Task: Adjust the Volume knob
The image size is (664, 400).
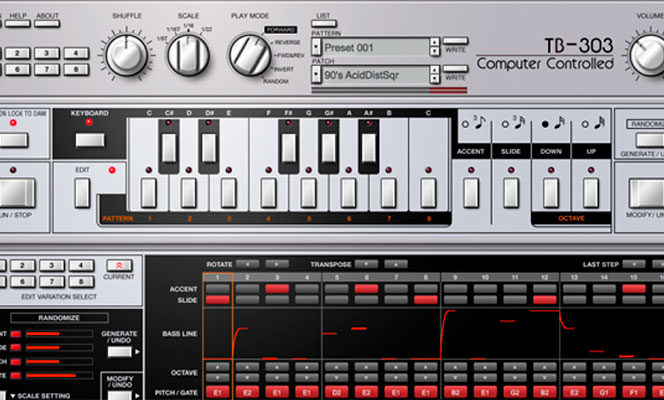Action: [648, 55]
